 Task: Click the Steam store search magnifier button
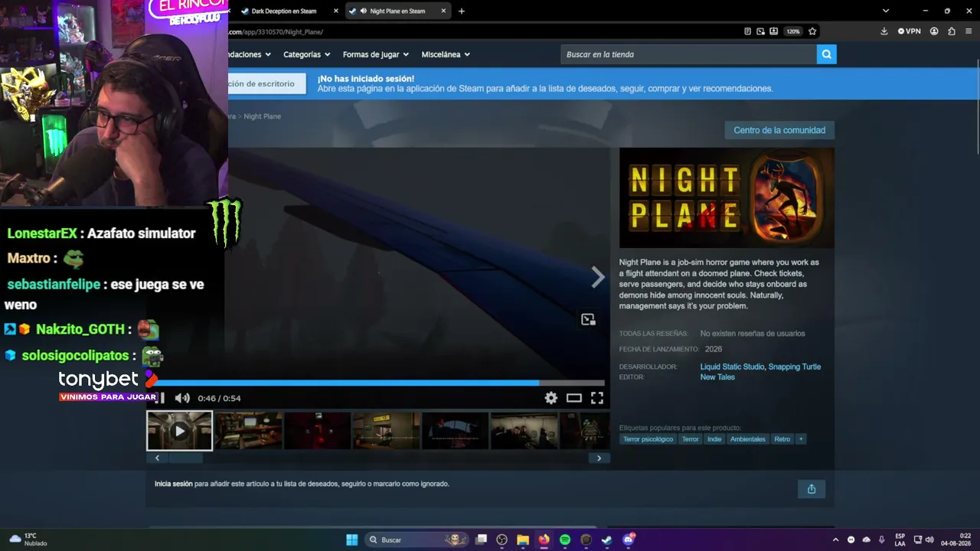click(826, 54)
